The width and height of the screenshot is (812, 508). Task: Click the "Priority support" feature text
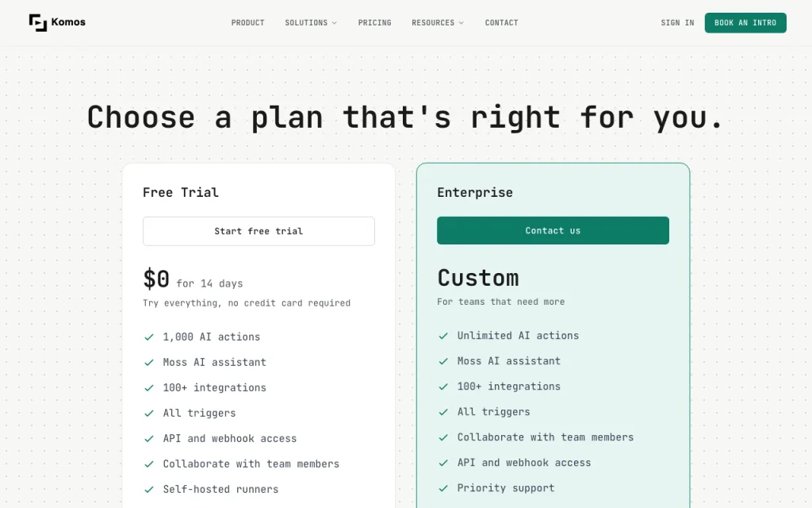tap(506, 488)
